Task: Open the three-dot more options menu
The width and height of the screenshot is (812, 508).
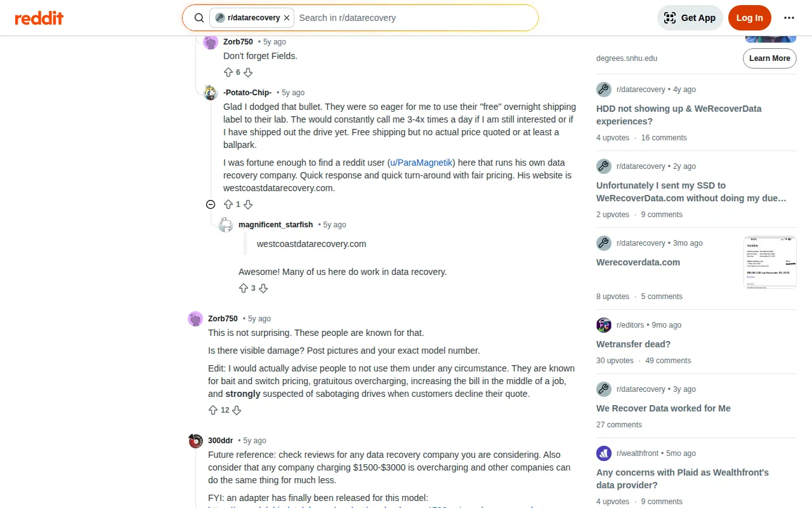Action: tap(789, 18)
